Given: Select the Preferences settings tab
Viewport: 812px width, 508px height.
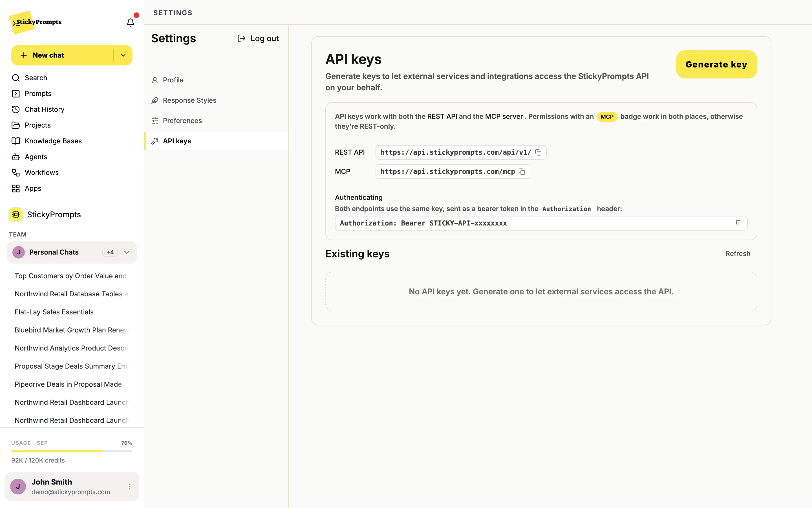Looking at the screenshot, I should pos(216,121).
